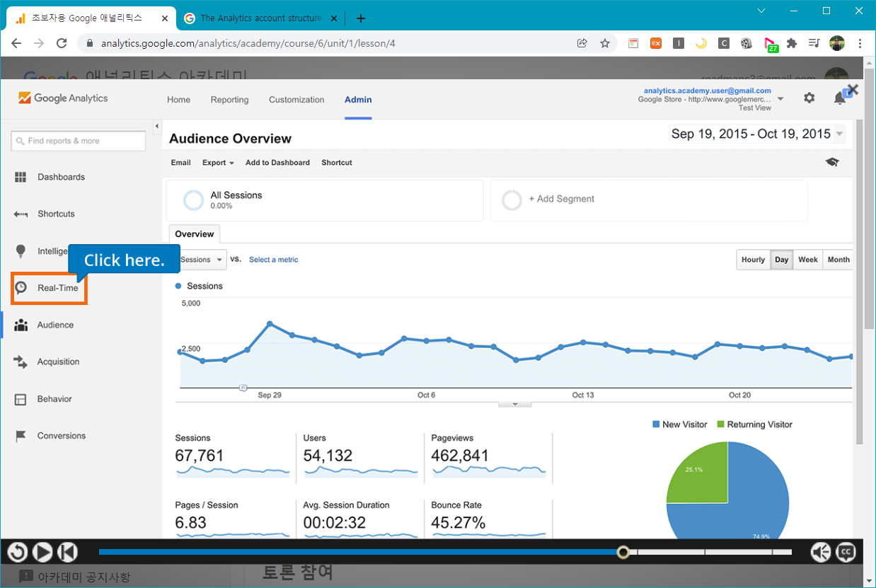The width and height of the screenshot is (876, 588).
Task: Switch to the Admin tab
Action: tap(358, 100)
